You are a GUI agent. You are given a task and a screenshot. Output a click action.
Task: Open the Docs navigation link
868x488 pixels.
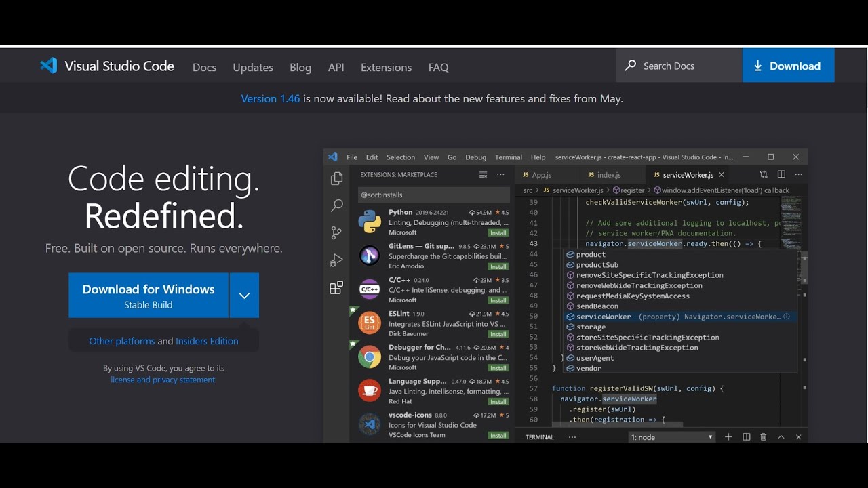point(204,67)
